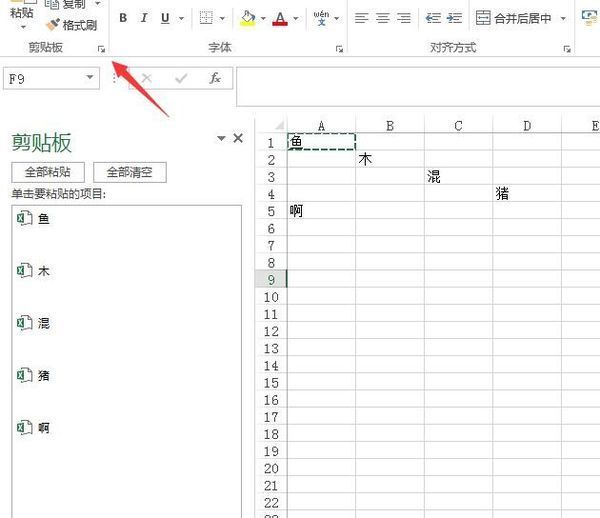600x518 pixels.
Task: Align text right
Action: tap(404, 18)
